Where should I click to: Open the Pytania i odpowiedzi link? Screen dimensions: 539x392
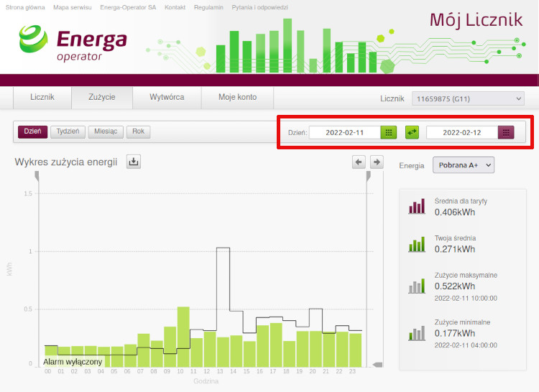coord(260,7)
